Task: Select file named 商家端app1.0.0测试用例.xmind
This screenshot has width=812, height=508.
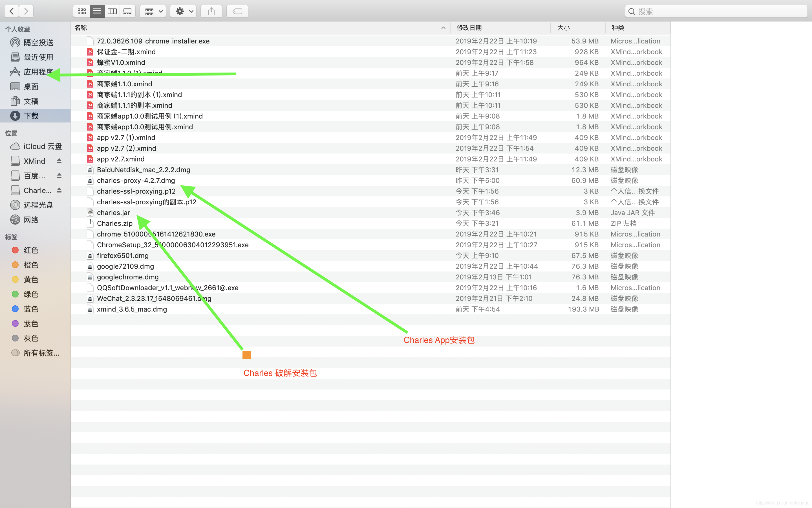Action: click(145, 127)
